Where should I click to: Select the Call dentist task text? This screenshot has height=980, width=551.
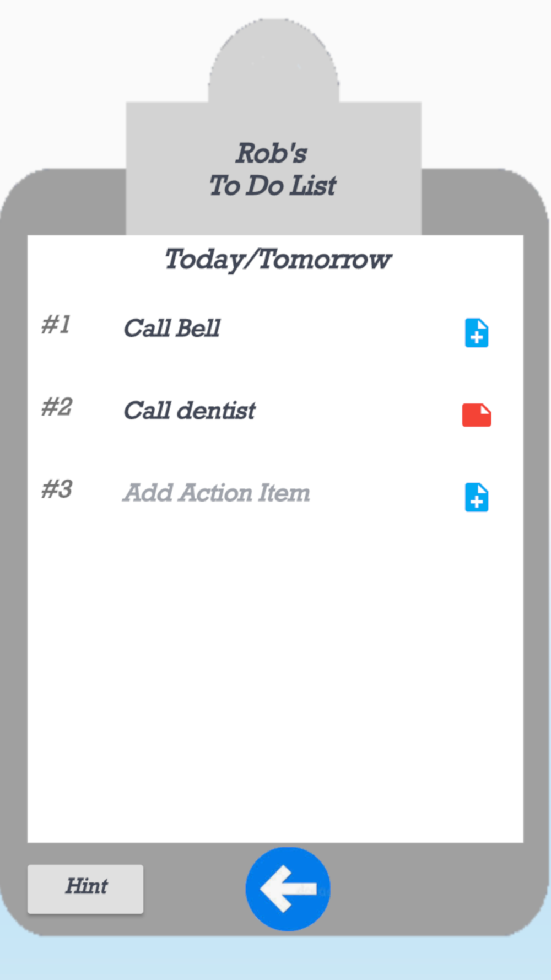tap(190, 411)
